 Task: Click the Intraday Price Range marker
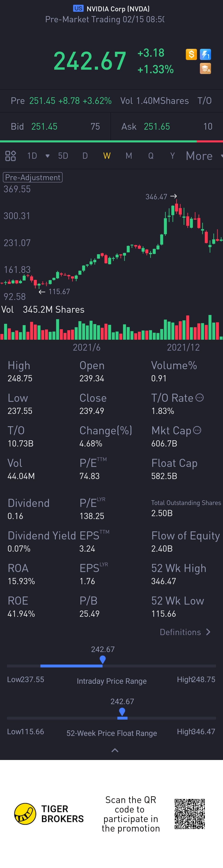(103, 659)
